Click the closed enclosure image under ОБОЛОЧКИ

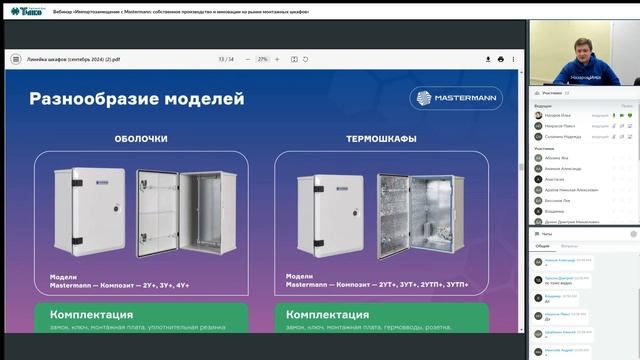(90, 212)
